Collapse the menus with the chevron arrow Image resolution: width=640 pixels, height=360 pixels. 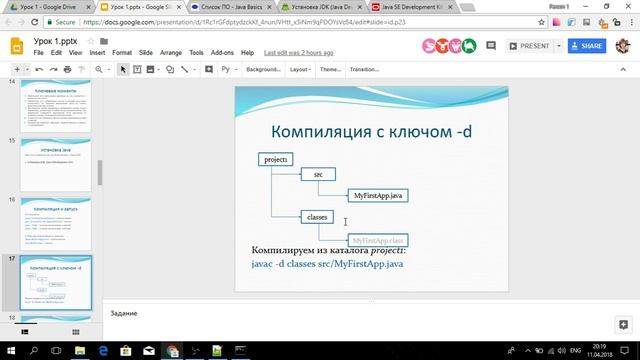click(x=623, y=69)
